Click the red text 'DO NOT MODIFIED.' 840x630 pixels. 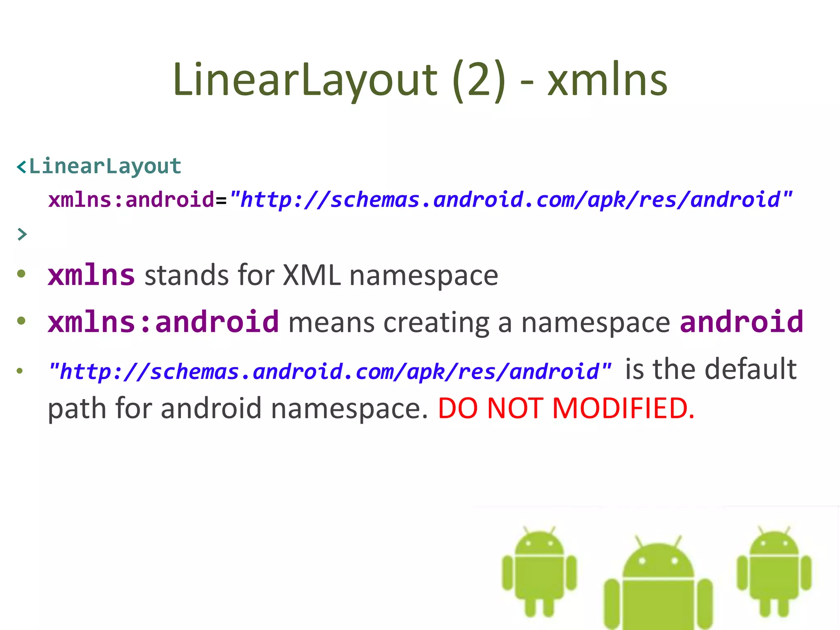[566, 409]
